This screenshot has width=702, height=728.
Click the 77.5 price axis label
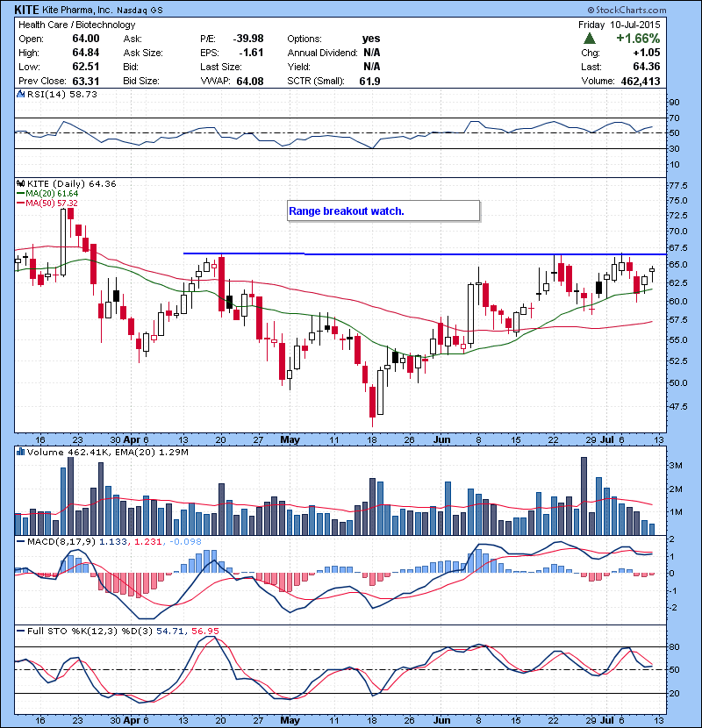(678, 186)
